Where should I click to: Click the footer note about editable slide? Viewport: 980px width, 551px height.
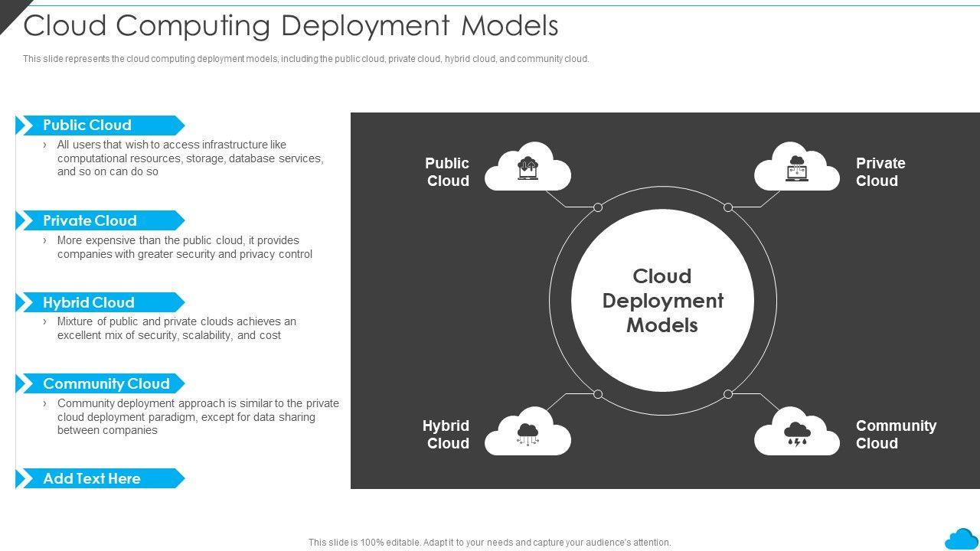(490, 543)
